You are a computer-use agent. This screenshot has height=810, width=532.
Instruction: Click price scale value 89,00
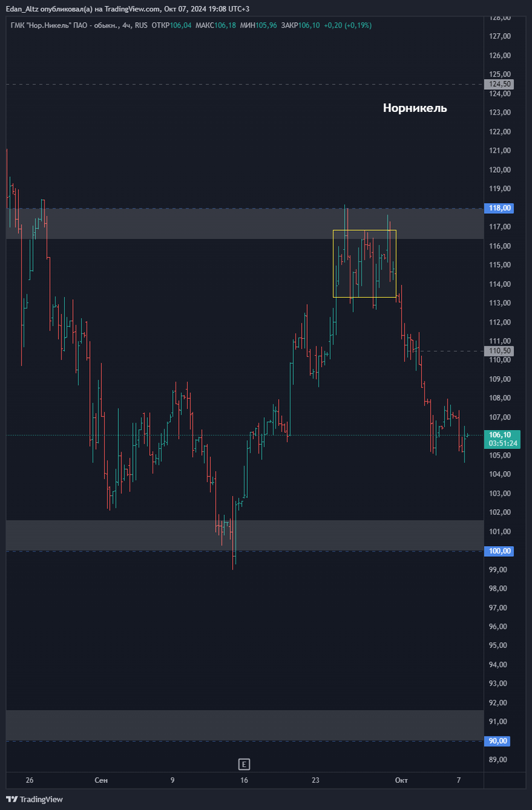500,760
